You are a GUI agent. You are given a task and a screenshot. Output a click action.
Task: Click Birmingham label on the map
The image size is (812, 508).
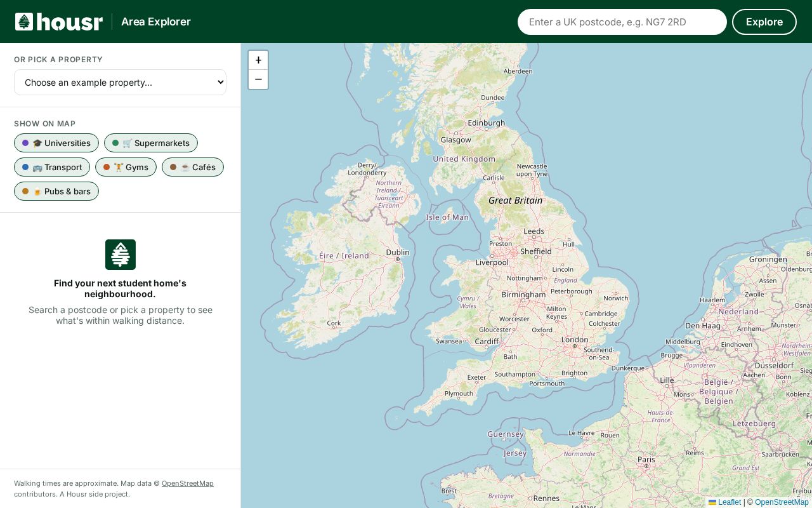pyautogui.click(x=523, y=295)
